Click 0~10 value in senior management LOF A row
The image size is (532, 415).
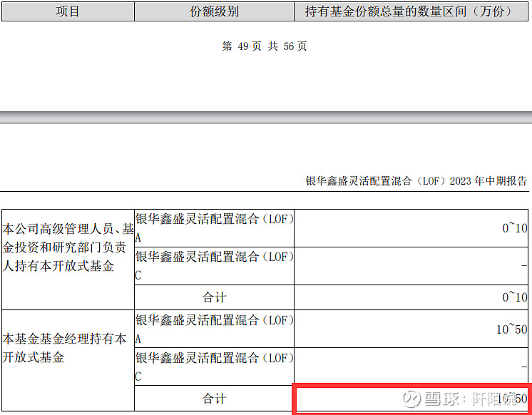pyautogui.click(x=514, y=228)
